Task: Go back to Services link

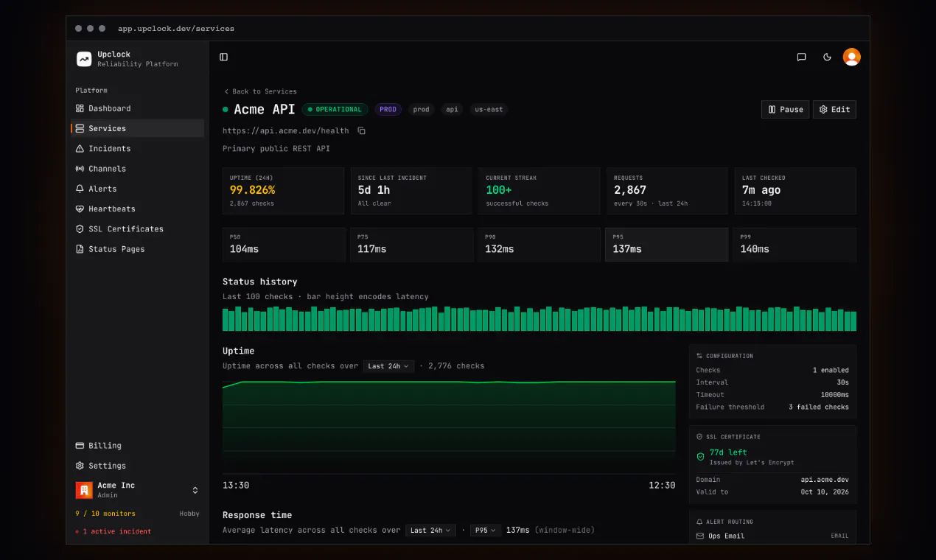Action: point(260,91)
